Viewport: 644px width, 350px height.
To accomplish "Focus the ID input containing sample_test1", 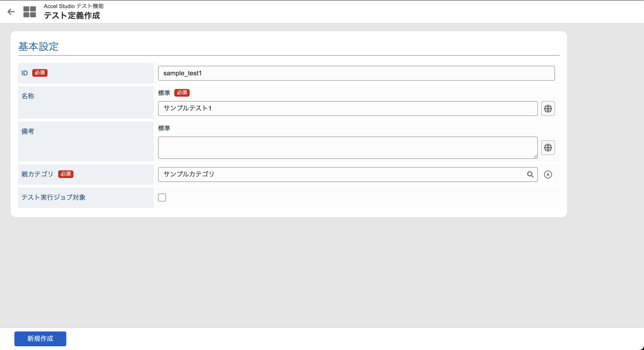I will point(356,73).
